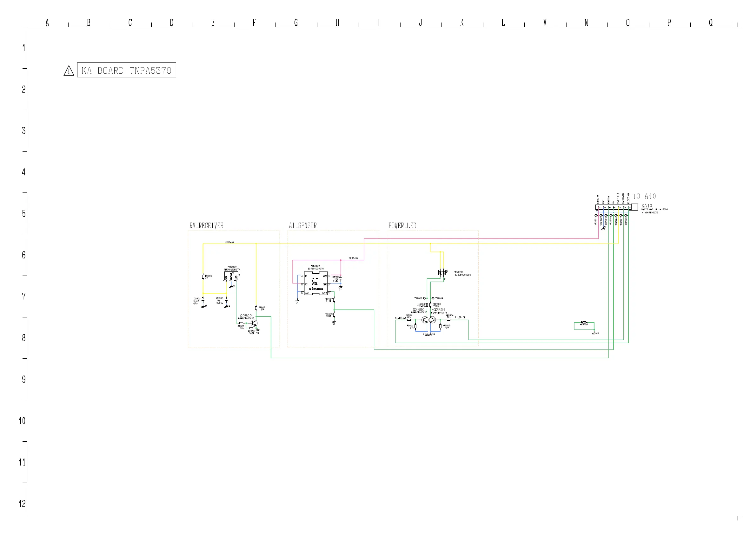Click the RM2800 remote receiver symbol
This screenshot has width=756, height=534.
(x=231, y=276)
